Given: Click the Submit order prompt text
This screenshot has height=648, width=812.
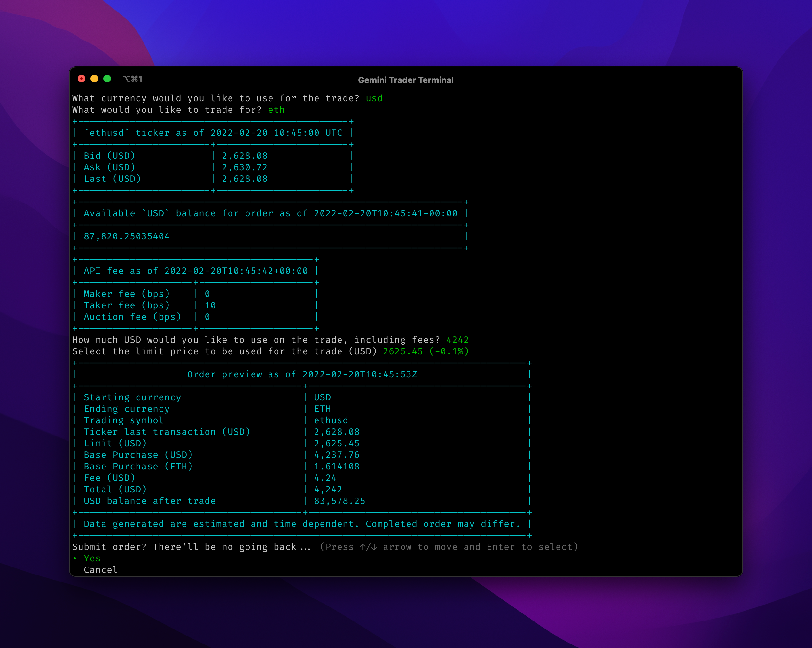Looking at the screenshot, I should click(192, 547).
